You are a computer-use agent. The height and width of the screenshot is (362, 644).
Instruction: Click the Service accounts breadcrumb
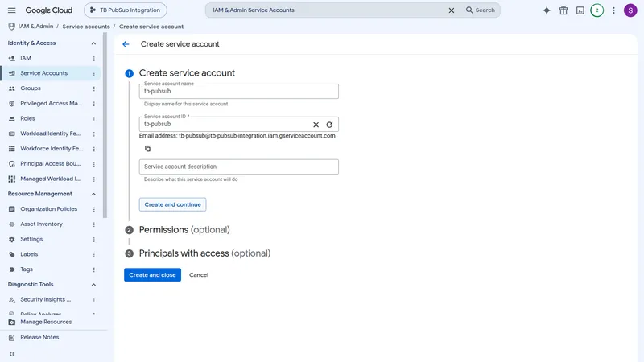[x=86, y=27]
